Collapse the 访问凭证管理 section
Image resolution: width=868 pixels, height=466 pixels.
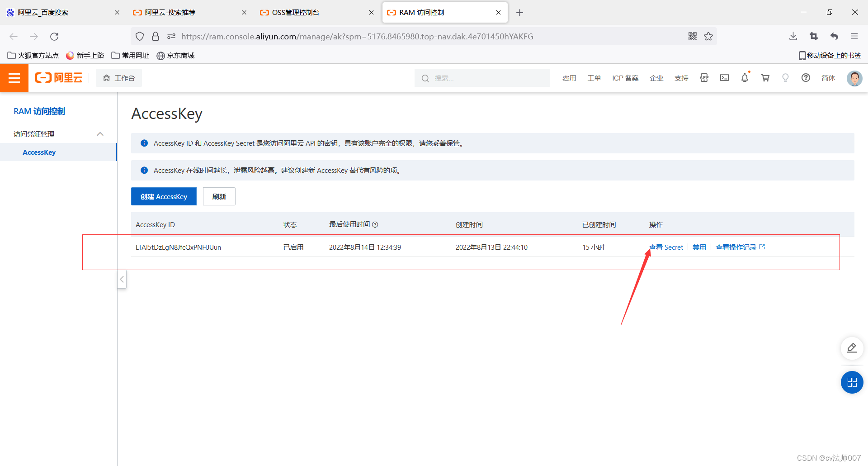point(100,134)
